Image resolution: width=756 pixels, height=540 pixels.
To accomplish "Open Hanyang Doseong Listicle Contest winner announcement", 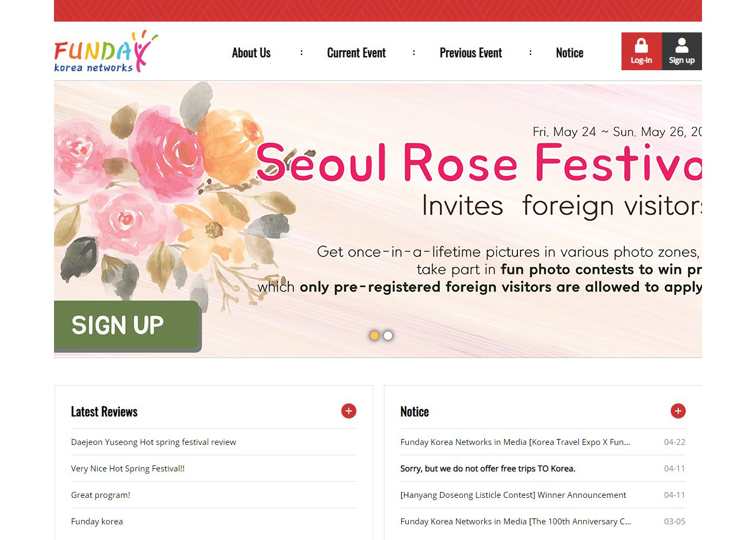I will 513,495.
